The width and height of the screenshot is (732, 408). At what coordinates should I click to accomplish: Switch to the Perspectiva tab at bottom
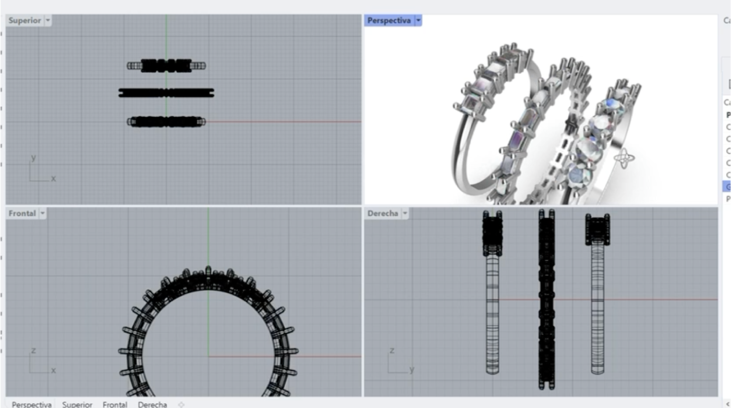click(x=32, y=404)
